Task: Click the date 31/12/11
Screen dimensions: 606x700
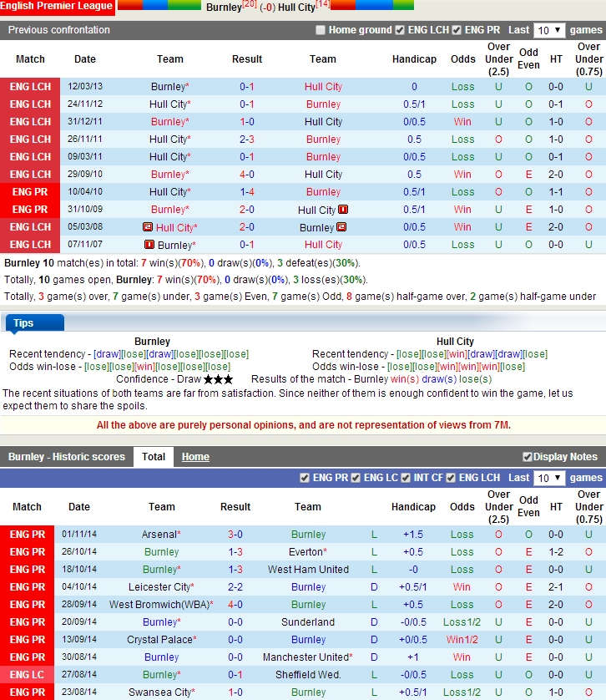Action: [85, 121]
